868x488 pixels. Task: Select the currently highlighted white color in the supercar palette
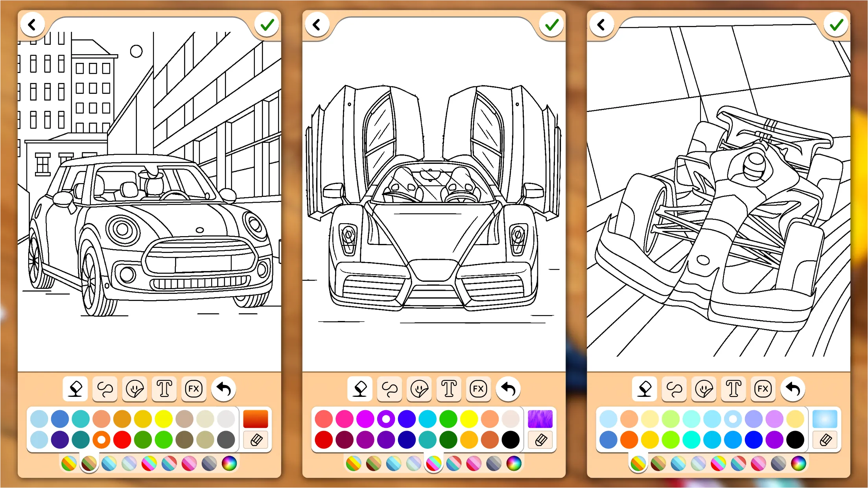click(386, 418)
